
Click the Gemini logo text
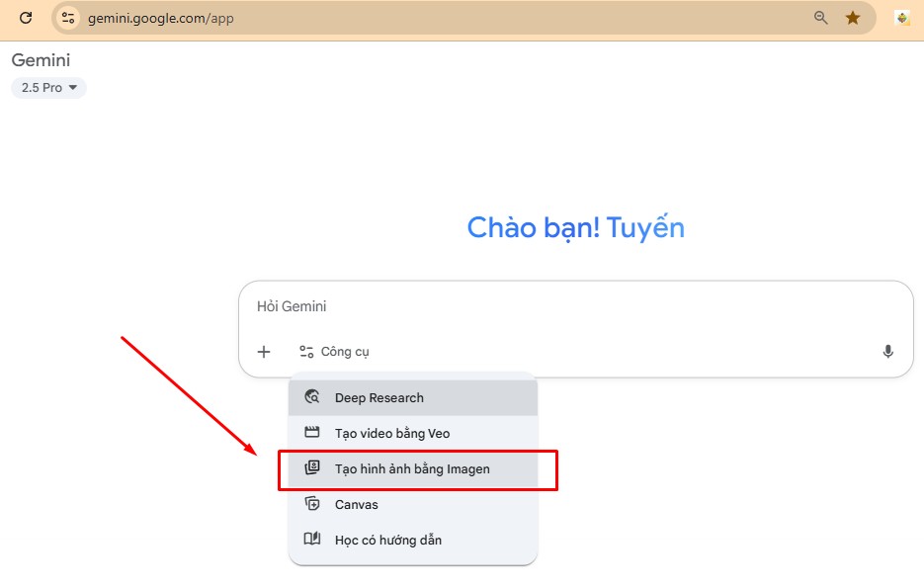(x=41, y=60)
